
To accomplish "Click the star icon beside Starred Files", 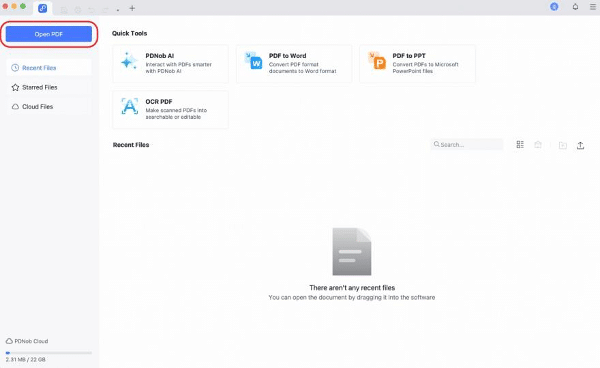I will (15, 87).
